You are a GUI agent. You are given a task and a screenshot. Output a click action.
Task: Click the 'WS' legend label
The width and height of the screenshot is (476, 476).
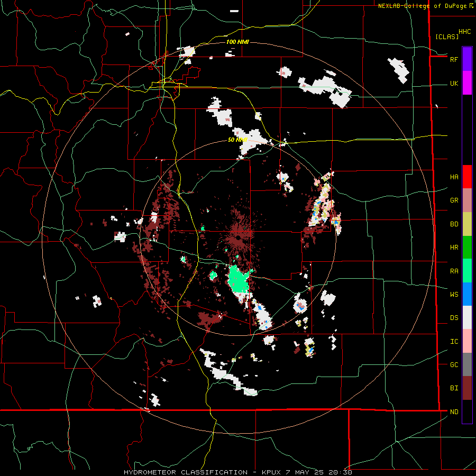[454, 294]
